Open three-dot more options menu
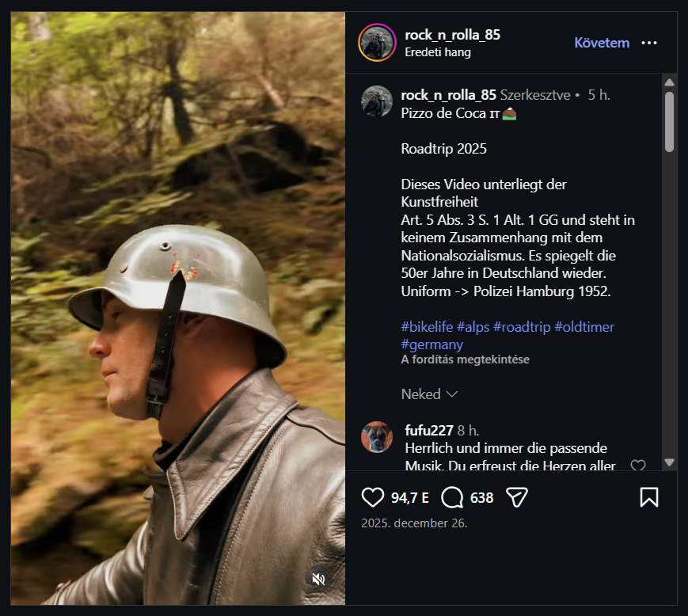Viewport: 688px width, 616px height. click(x=649, y=43)
